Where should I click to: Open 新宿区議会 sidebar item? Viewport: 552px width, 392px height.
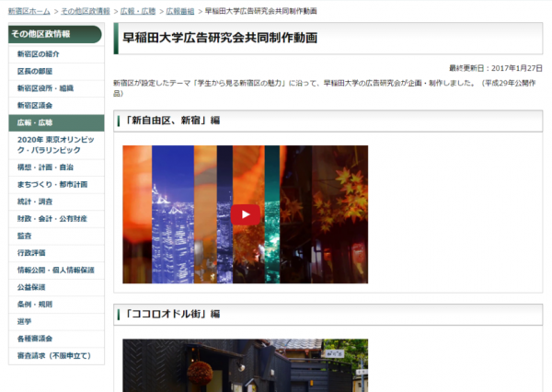[x=56, y=106]
